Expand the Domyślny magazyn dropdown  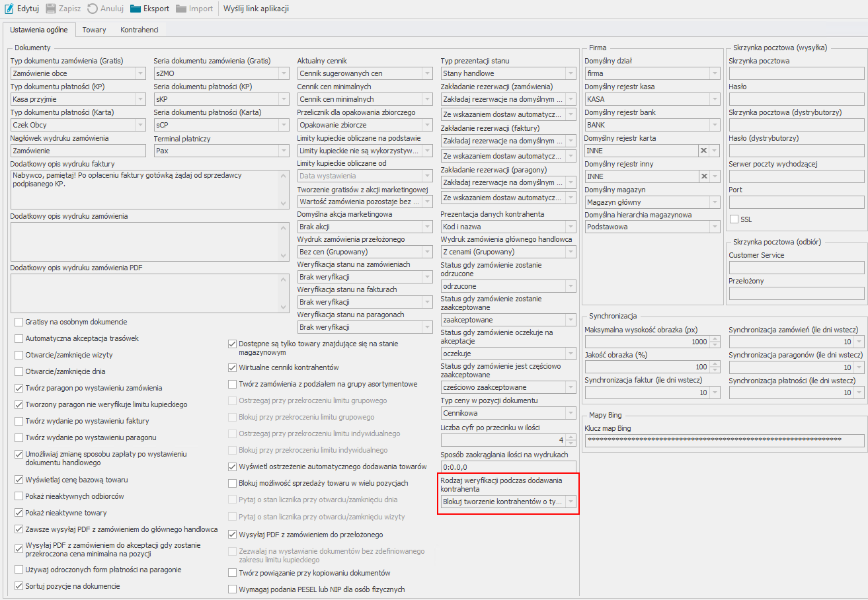[715, 202]
